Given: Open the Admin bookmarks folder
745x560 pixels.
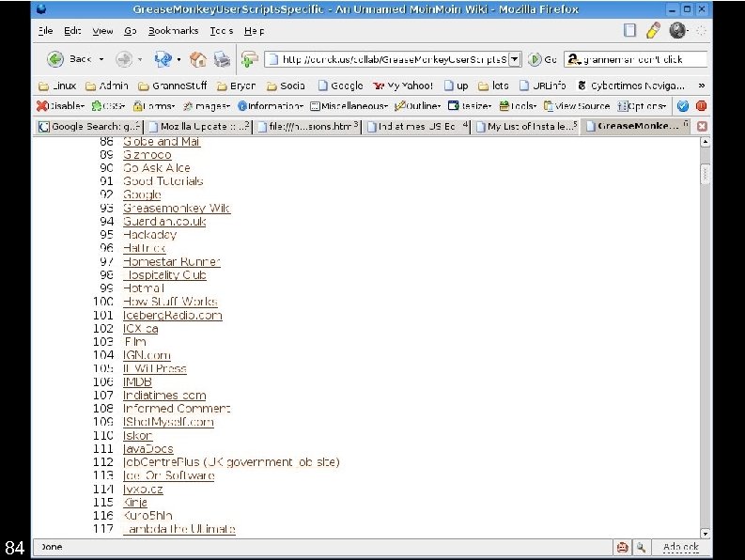Looking at the screenshot, I should tap(107, 86).
